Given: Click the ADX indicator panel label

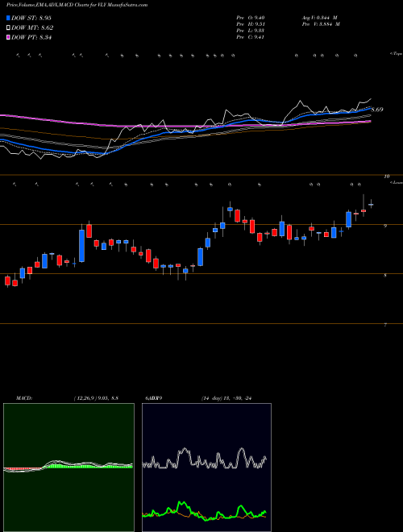Looking at the screenshot, I should 156,398.
